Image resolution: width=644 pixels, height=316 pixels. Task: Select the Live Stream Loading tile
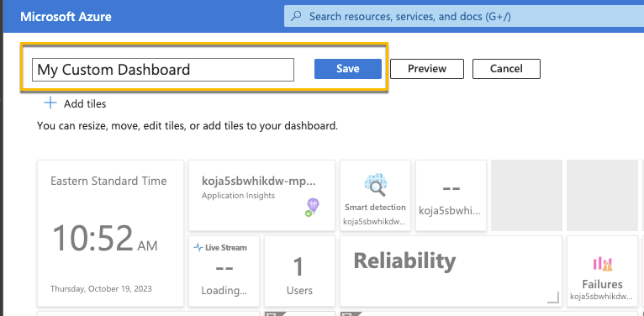[224, 271]
